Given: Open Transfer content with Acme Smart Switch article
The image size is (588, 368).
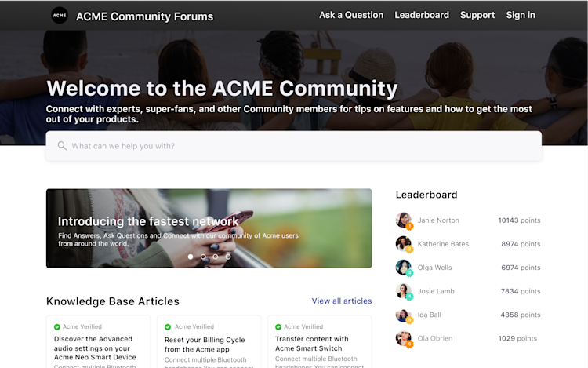Looking at the screenshot, I should 320,342.
